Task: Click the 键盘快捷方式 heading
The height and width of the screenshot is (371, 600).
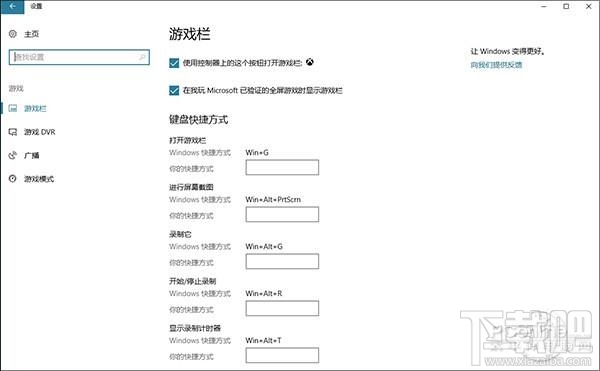Action: click(199, 120)
